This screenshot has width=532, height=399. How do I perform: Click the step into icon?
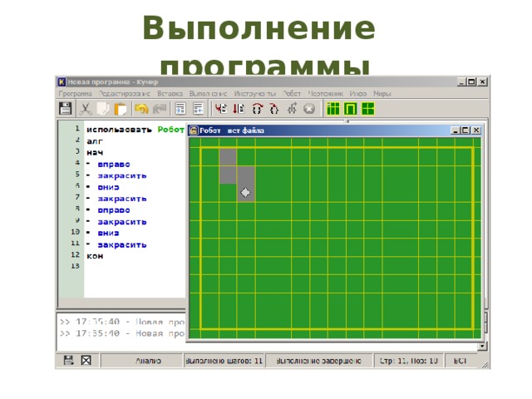pyautogui.click(x=274, y=109)
